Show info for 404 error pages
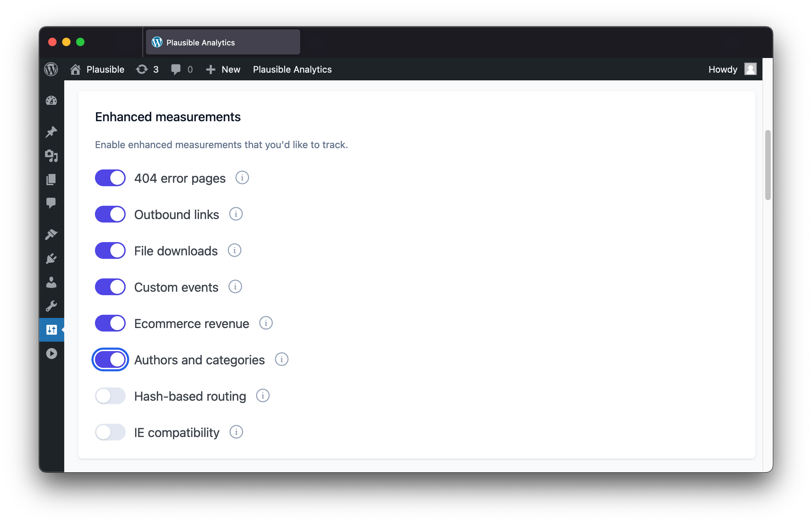812x524 pixels. pyautogui.click(x=242, y=178)
